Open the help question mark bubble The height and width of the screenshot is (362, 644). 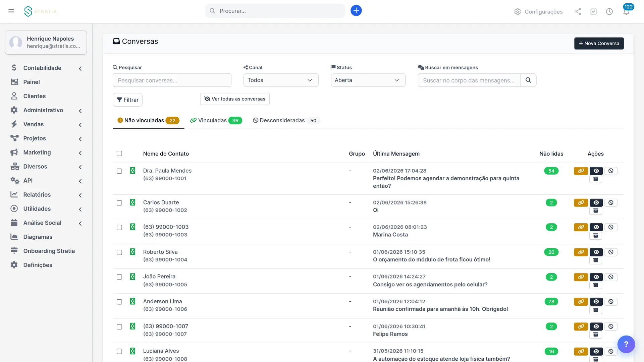[x=626, y=344]
